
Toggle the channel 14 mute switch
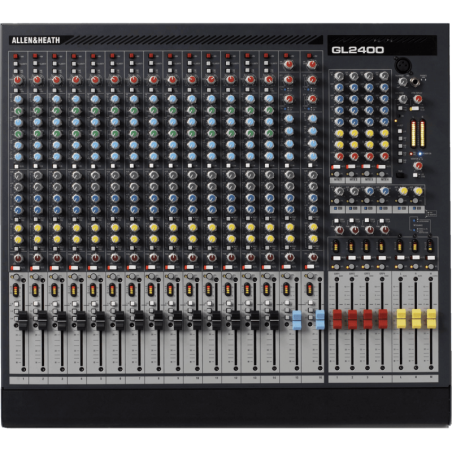[266, 268]
